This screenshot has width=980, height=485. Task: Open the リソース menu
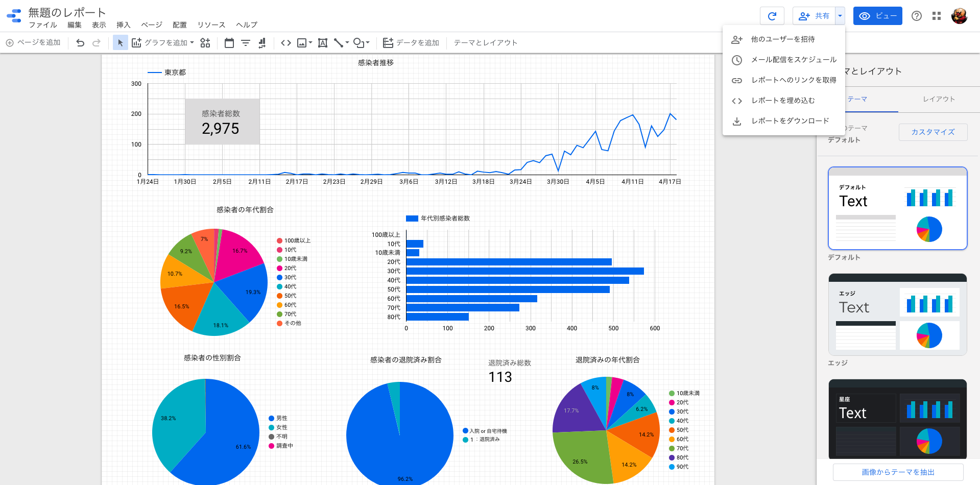211,25
